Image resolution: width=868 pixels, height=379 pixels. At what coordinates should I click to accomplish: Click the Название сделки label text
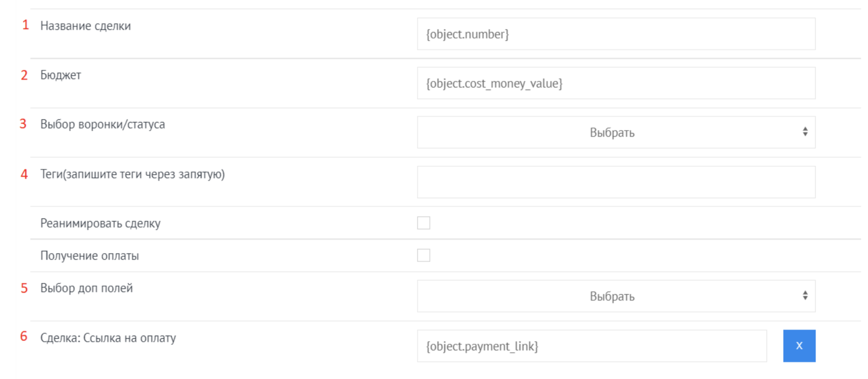[x=86, y=26]
